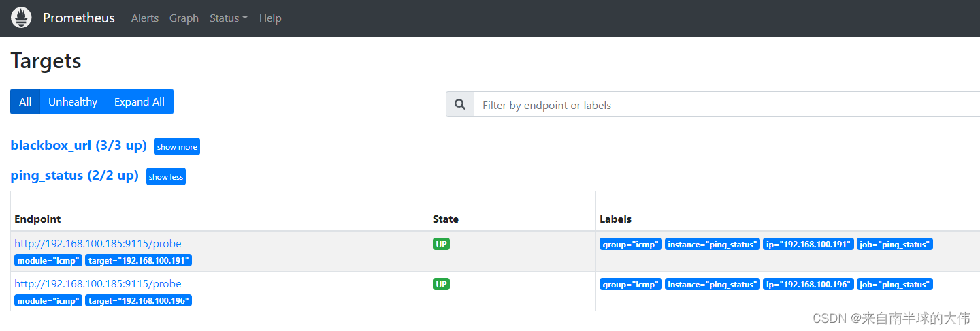Click the target="192.168.100.191" badge

click(138, 260)
